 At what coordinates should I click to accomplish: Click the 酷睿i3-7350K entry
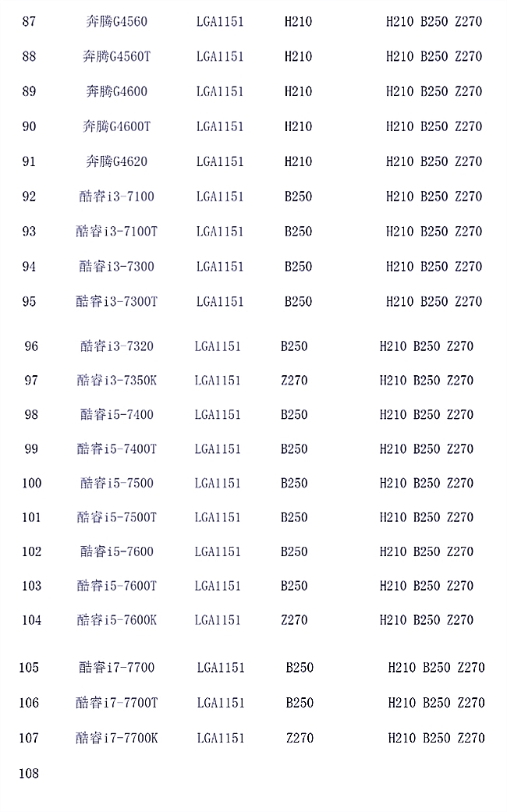116,381
